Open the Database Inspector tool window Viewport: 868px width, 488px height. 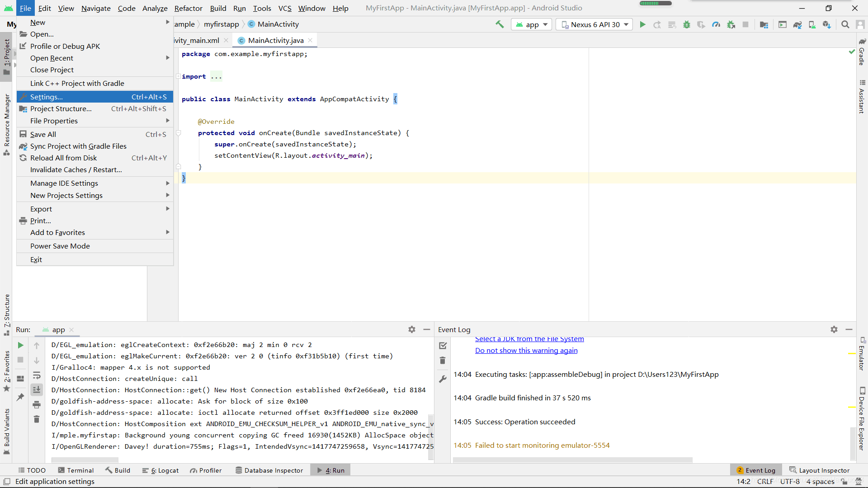click(x=269, y=470)
